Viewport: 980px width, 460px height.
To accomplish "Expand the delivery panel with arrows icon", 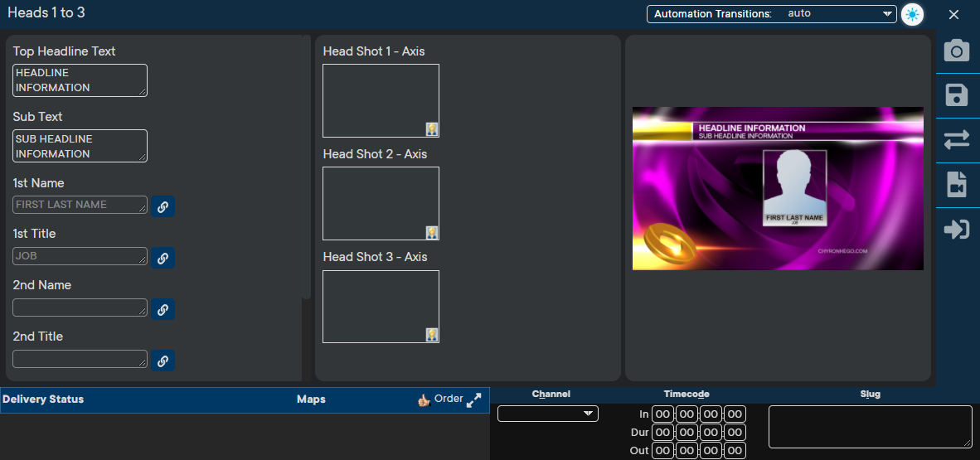I will pyautogui.click(x=474, y=400).
